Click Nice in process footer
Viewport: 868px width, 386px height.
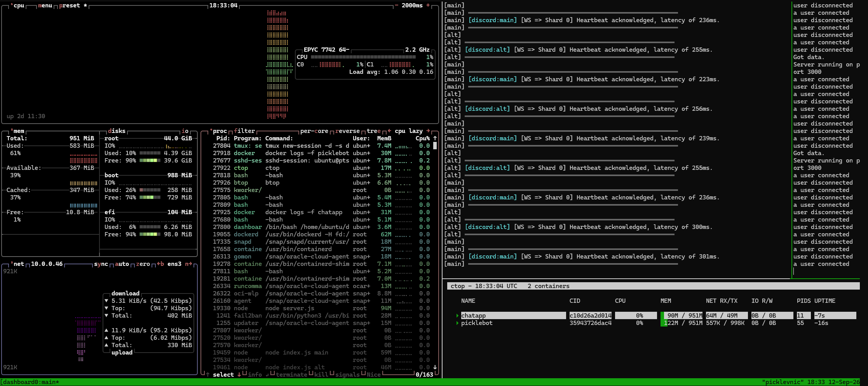pos(374,375)
